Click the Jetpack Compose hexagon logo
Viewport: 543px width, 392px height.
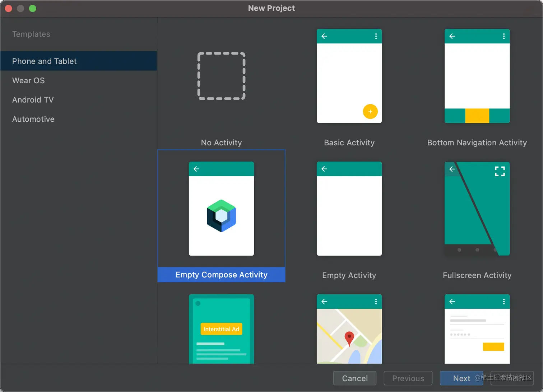(221, 216)
